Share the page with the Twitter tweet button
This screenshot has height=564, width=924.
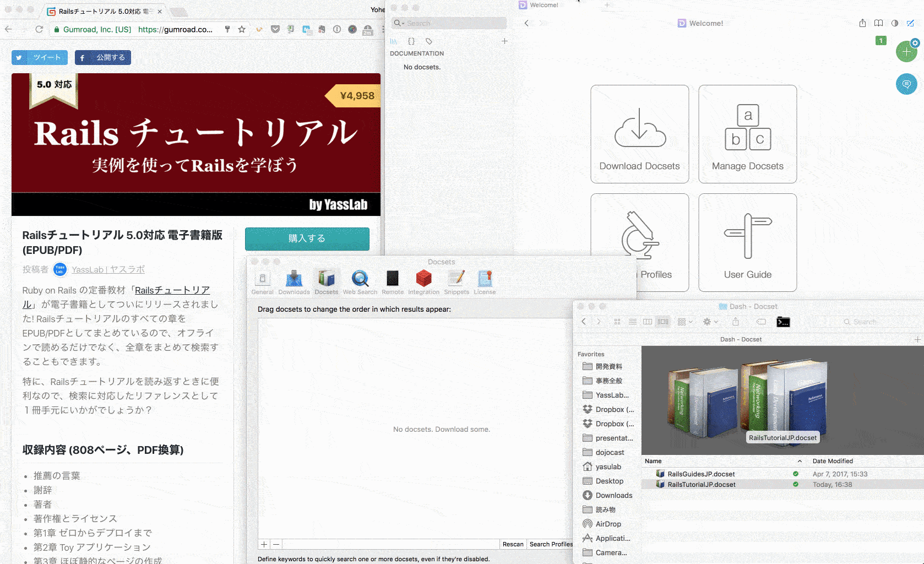click(40, 57)
